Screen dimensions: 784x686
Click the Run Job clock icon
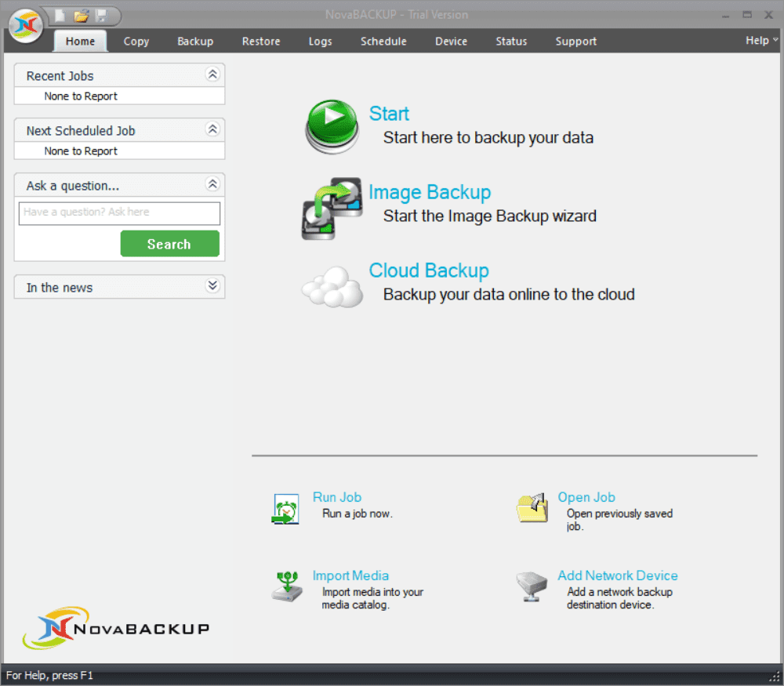(x=285, y=509)
